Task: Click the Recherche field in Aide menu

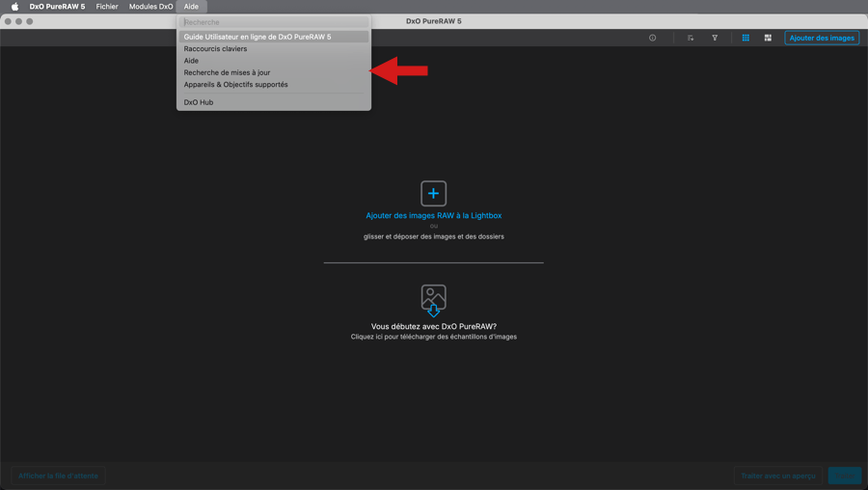Action: point(274,22)
